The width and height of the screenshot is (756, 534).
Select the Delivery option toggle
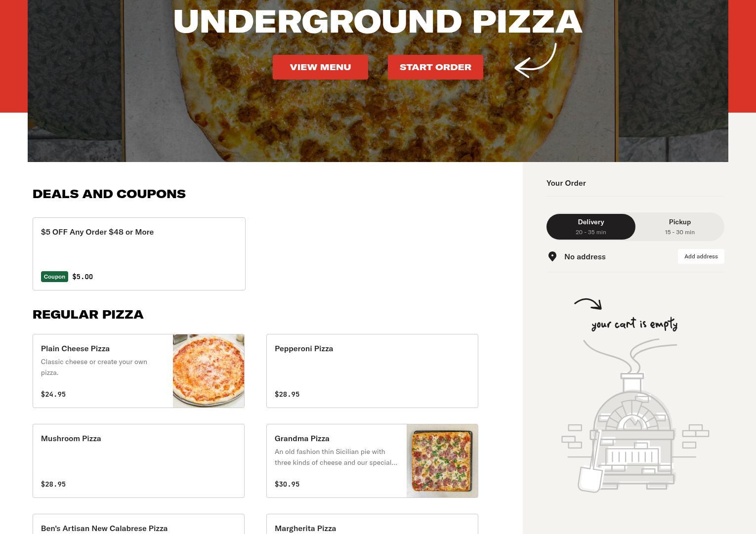[x=591, y=227]
